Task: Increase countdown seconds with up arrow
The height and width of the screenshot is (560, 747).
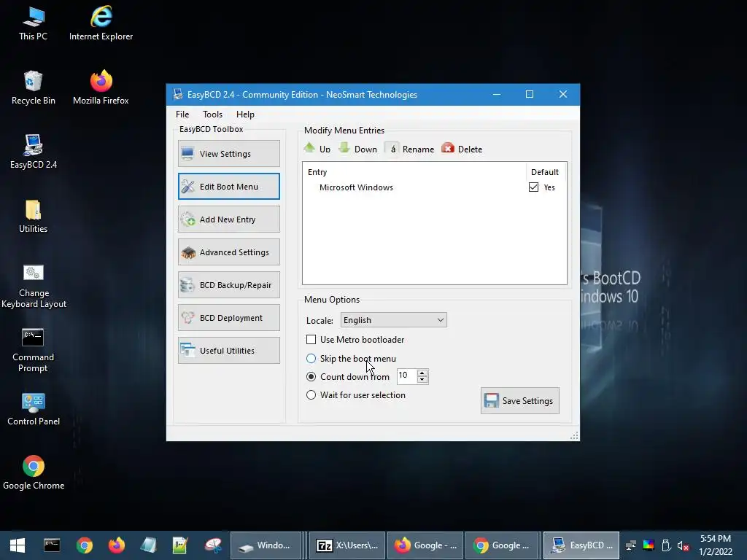Action: coord(422,373)
